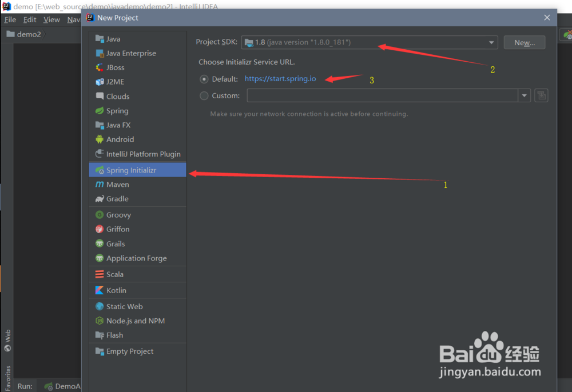
Task: Select the Java project type icon
Action: [x=99, y=39]
